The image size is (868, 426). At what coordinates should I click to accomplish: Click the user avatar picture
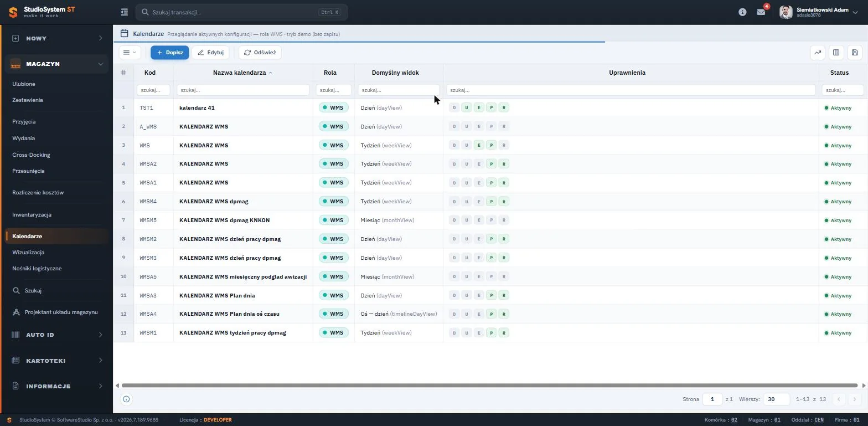click(x=786, y=12)
